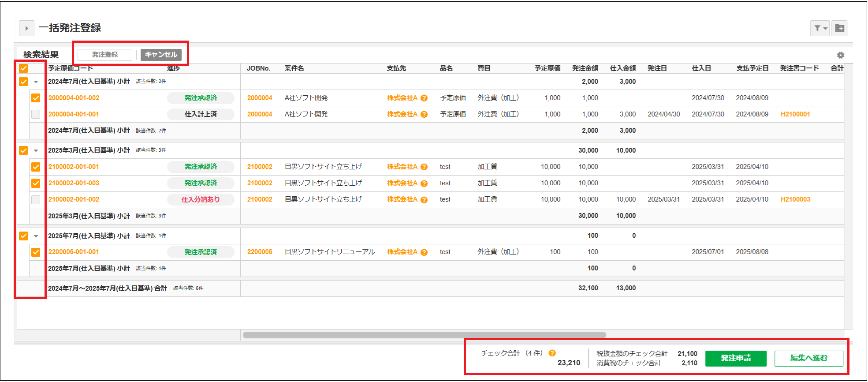
Task: Click 発注承認済 status in row 2000004-001-002
Action: click(x=201, y=98)
